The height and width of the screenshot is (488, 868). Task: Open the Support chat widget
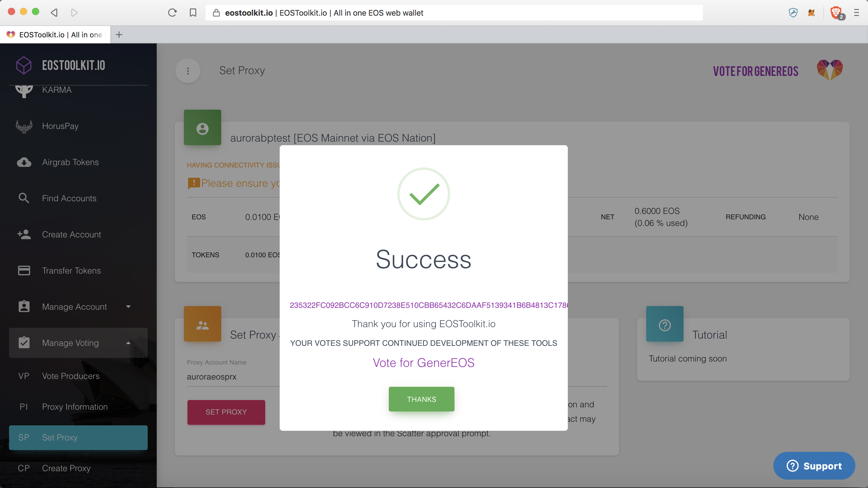[814, 466]
